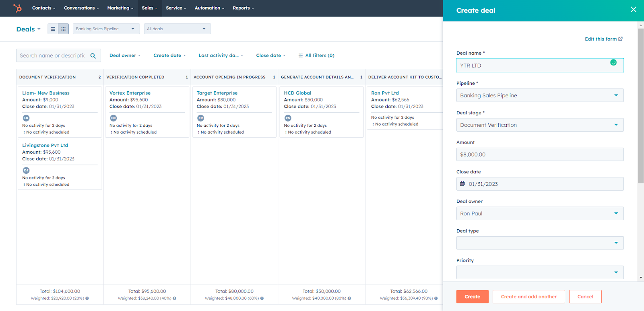
Task: Open Pipeline dropdown in Create deal form
Action: pyautogui.click(x=540, y=95)
